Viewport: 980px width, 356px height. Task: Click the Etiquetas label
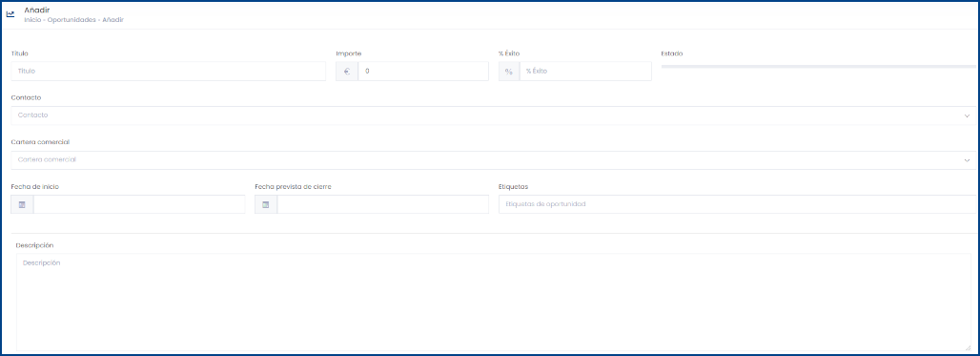click(514, 187)
